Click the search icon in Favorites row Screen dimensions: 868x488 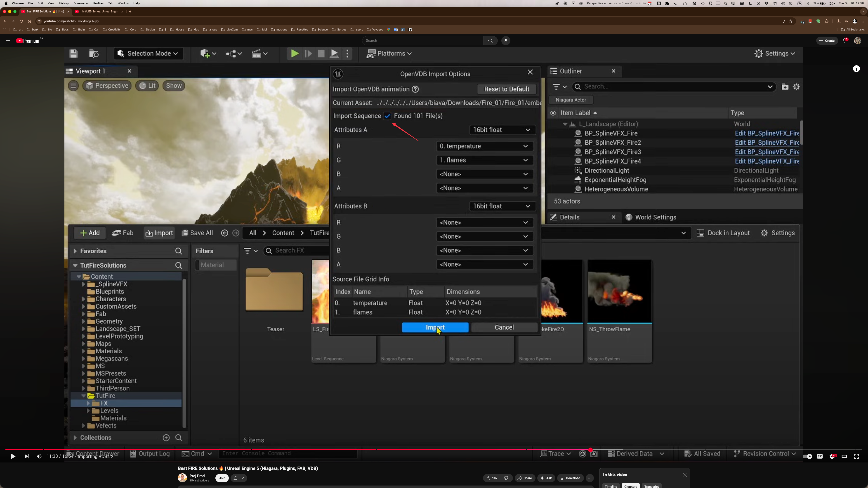click(179, 251)
